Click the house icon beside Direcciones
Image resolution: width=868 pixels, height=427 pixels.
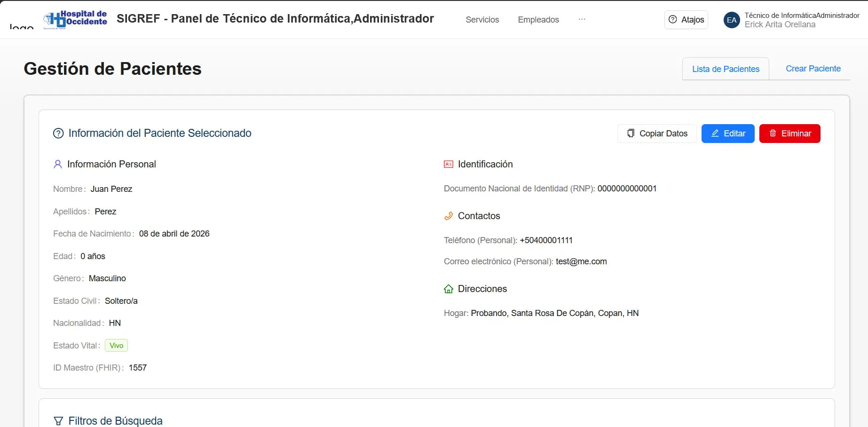pos(449,289)
